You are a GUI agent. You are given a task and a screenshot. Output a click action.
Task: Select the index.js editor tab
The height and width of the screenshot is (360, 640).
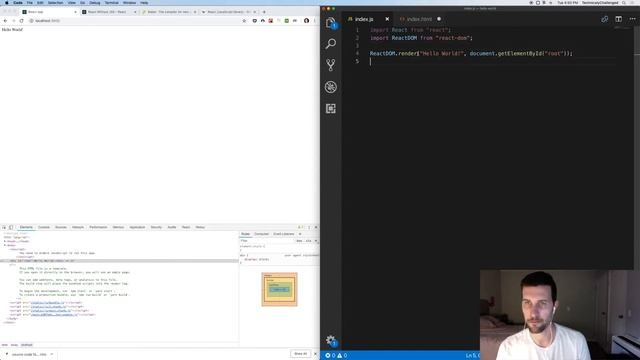point(365,19)
